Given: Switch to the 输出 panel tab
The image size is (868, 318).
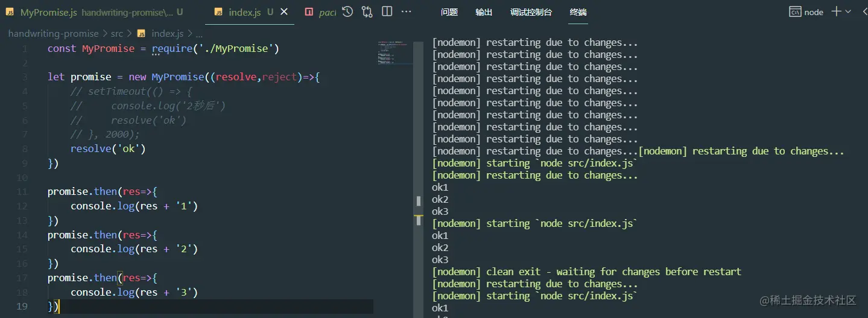Looking at the screenshot, I should click(484, 12).
